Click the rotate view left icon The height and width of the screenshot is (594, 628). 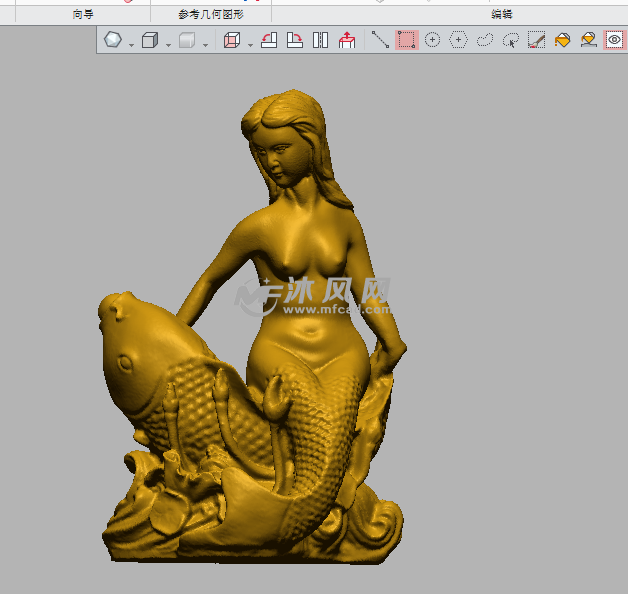[x=268, y=40]
